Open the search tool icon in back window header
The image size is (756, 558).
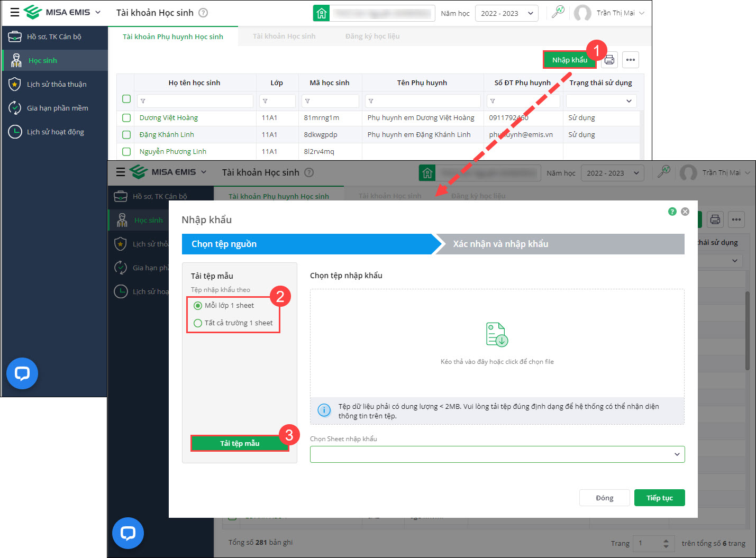[558, 12]
